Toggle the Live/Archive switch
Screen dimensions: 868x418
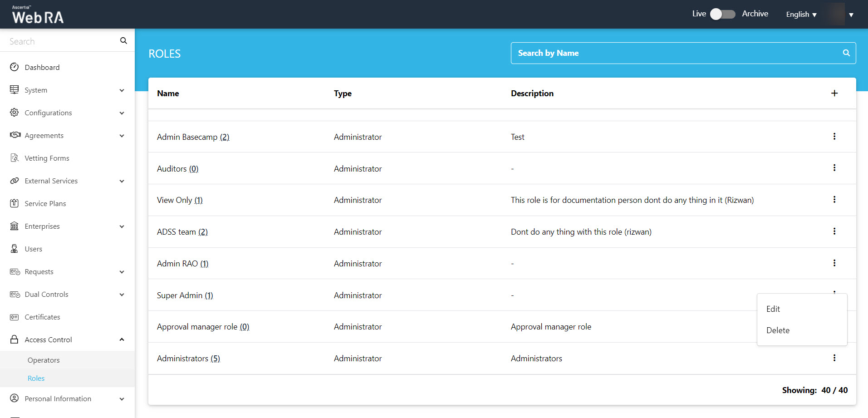[x=722, y=14]
